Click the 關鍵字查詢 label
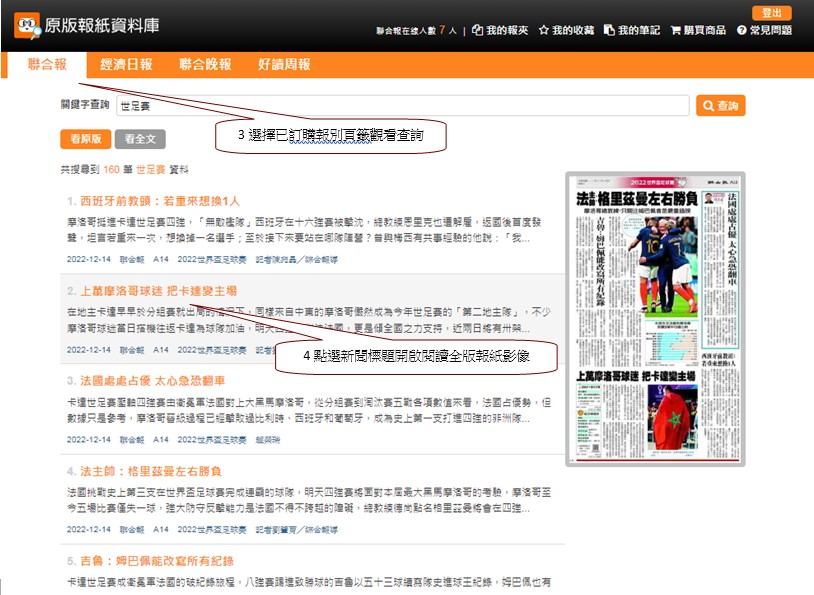The image size is (814, 595). (x=85, y=104)
